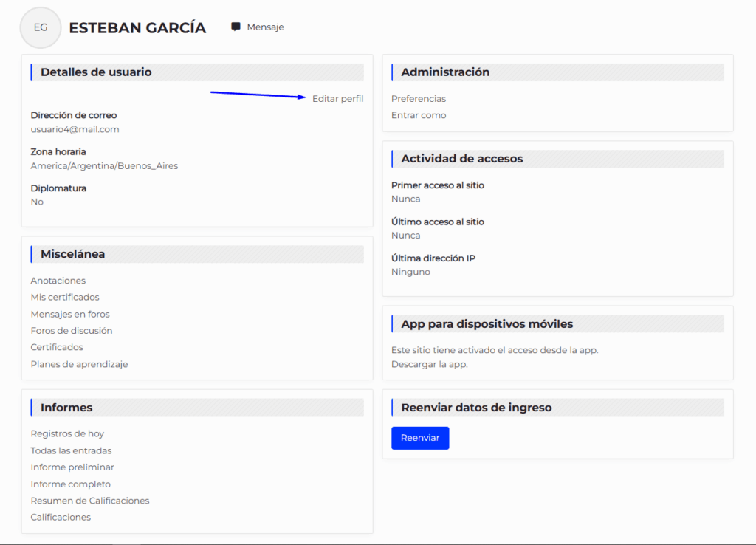
Task: Open Preferencias under Administración
Action: coord(419,99)
